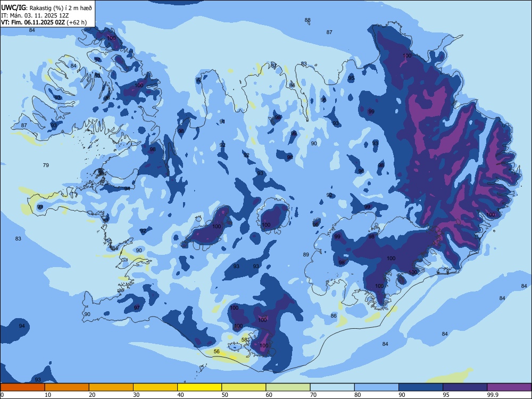Image resolution: width=532 pixels, height=399 pixels.
Task: Select the '10' legend scale label
Action: (x=48, y=395)
